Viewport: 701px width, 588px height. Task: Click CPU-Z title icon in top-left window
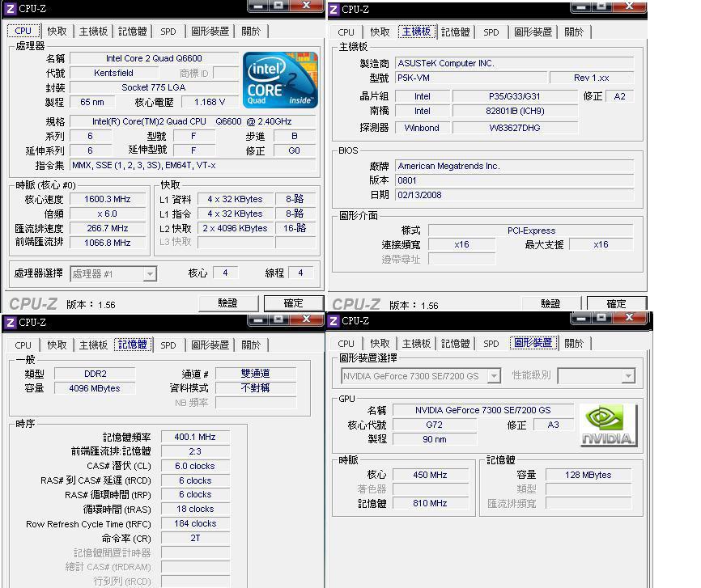10,8
